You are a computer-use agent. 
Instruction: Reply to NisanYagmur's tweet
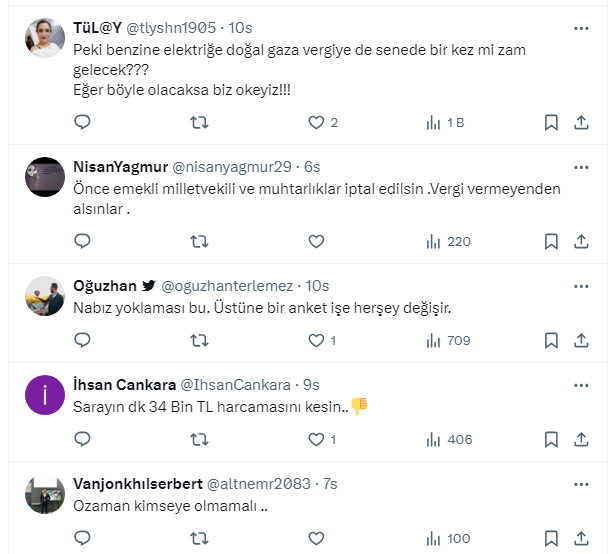point(83,241)
